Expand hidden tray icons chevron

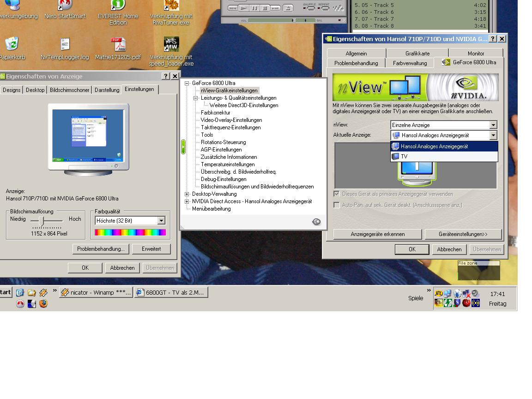429,290
